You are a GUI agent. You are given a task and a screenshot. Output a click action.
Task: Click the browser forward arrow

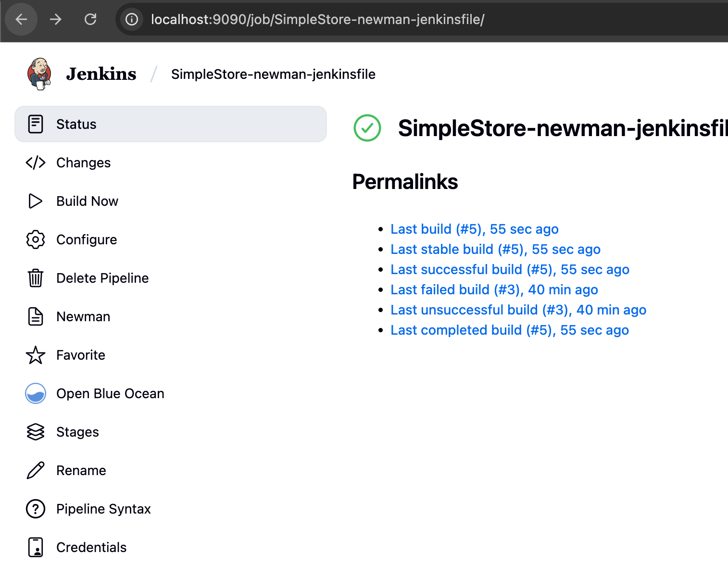point(56,19)
